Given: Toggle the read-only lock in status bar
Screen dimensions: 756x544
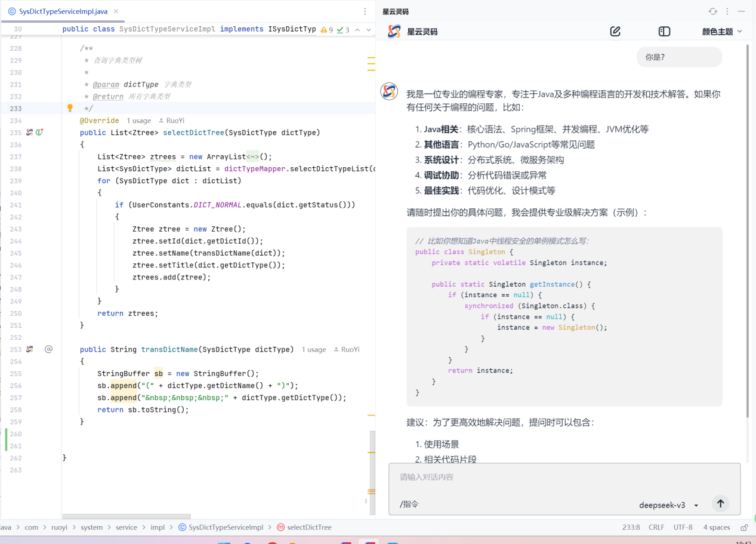Looking at the screenshot, I should coord(744,527).
